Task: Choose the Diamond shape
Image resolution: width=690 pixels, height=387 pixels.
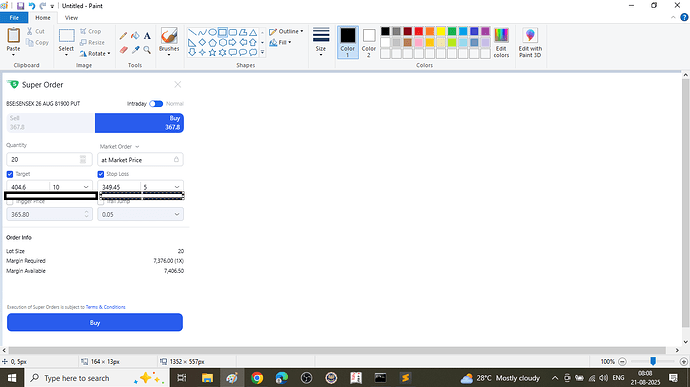Action: click(x=202, y=42)
